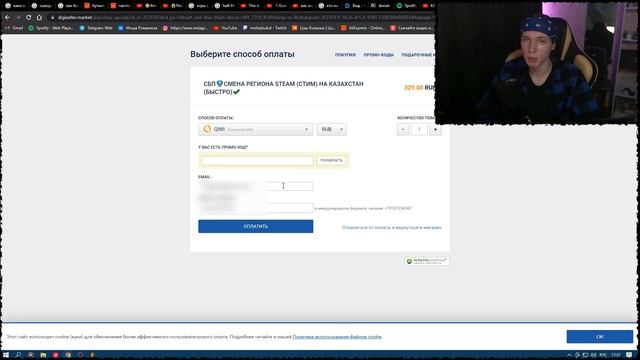Open the Instagram link bookmark
The height and width of the screenshot is (360, 640).
tap(185, 28)
